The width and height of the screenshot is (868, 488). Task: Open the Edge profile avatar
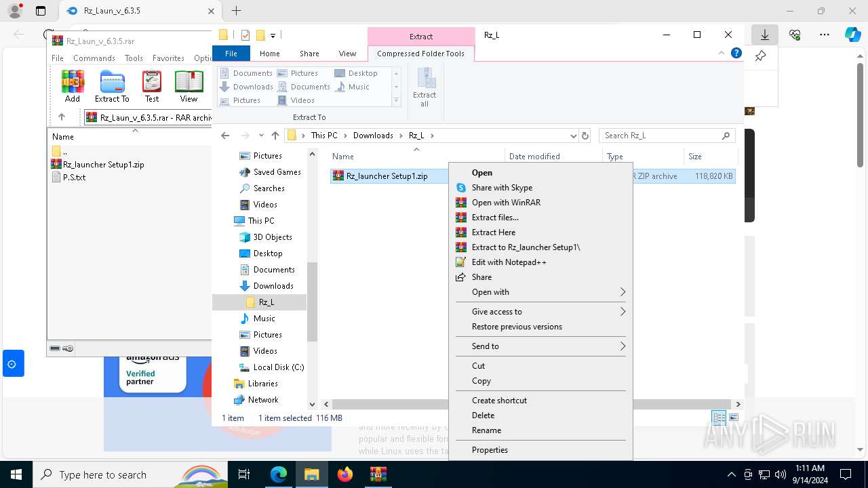14,11
